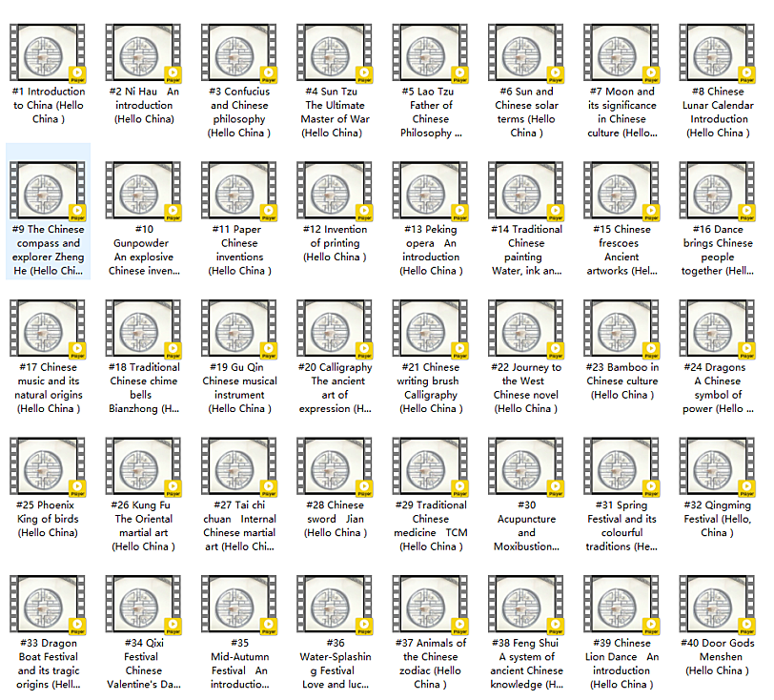Click the #4 Sun Tzu video file icon
Screen dimensions: 774x700
(x=334, y=52)
